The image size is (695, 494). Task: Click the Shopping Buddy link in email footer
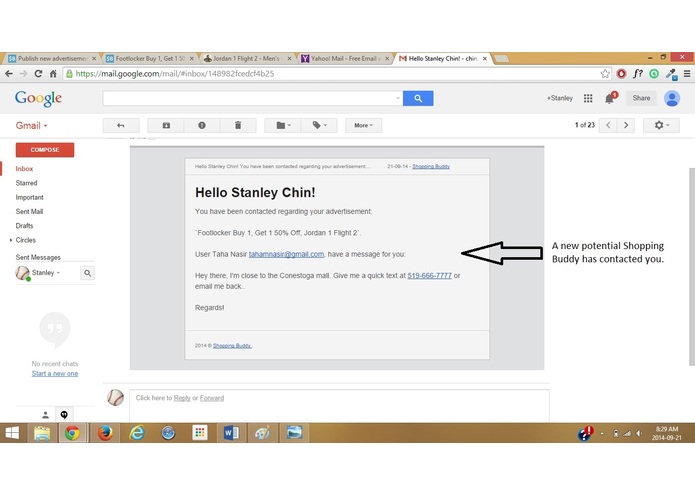[x=232, y=346]
